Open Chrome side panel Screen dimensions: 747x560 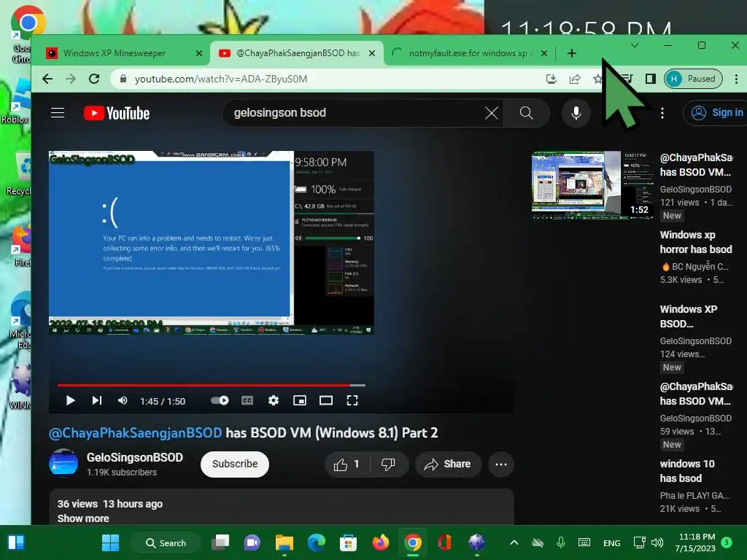(650, 79)
